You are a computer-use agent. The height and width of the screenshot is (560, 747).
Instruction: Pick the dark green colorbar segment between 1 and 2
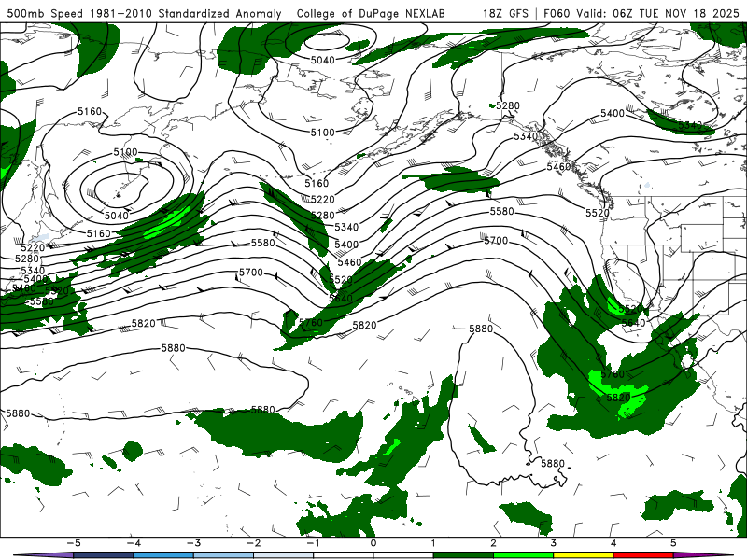(x=463, y=555)
